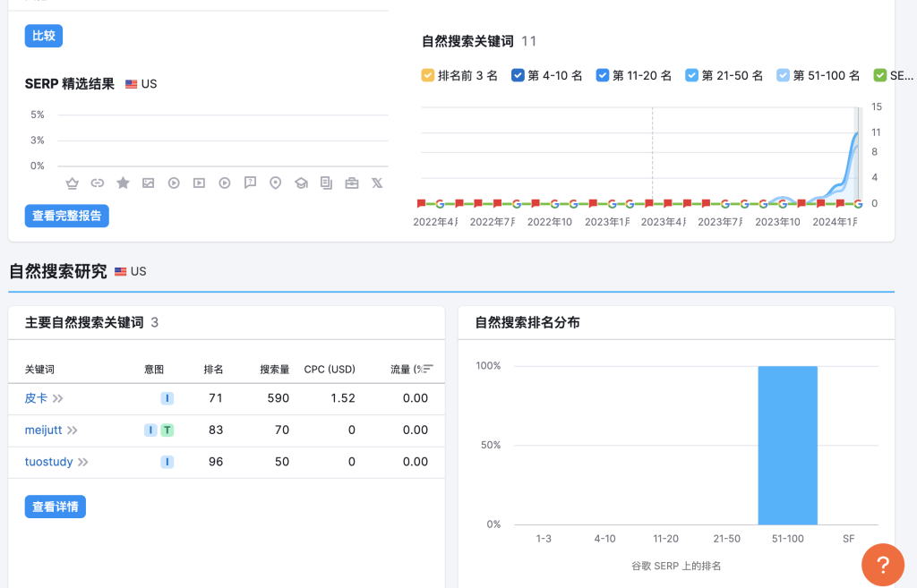Click the 2022年10 chart axis label
The width and height of the screenshot is (917, 588).
point(550,222)
